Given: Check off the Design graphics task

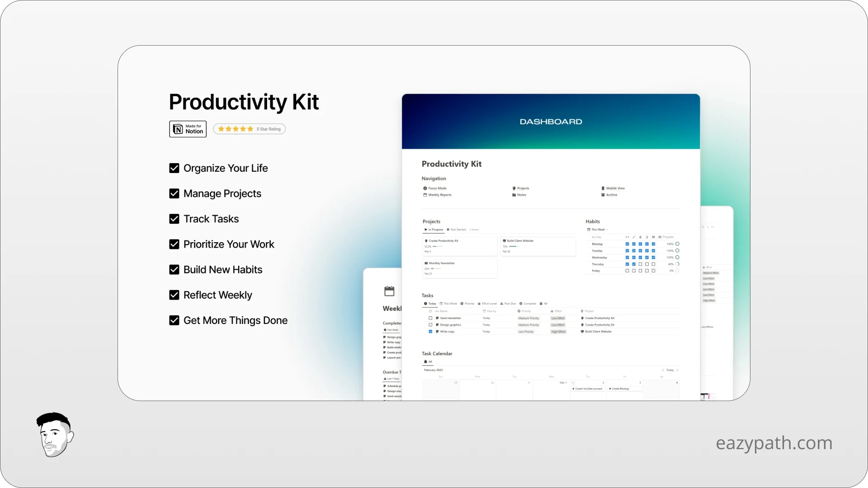Looking at the screenshot, I should click(430, 325).
